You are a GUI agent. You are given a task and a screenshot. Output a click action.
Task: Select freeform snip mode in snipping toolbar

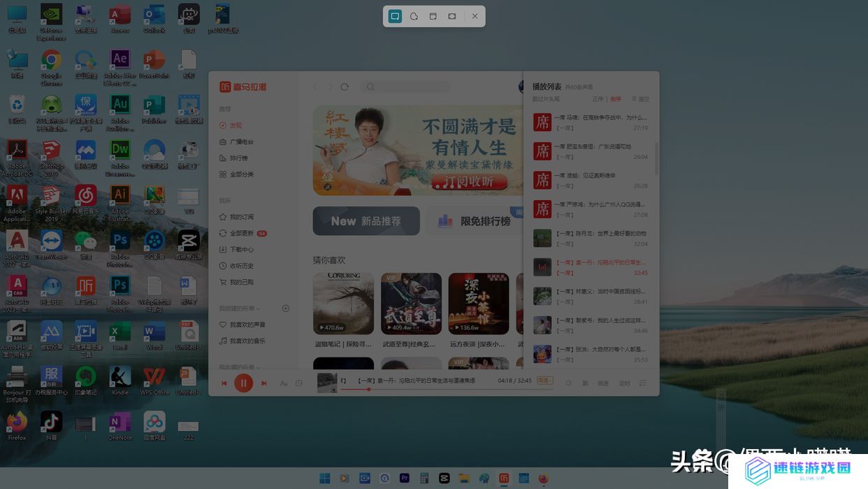(x=414, y=16)
